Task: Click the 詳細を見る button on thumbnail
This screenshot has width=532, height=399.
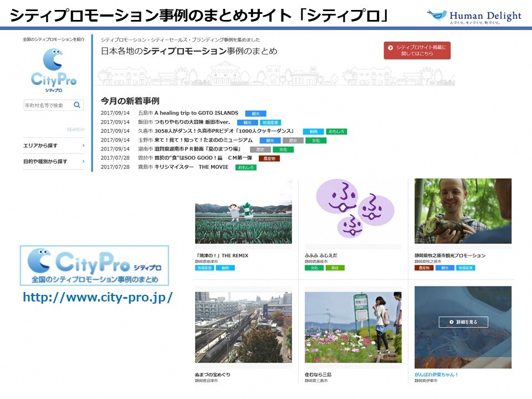Action: click(x=463, y=322)
